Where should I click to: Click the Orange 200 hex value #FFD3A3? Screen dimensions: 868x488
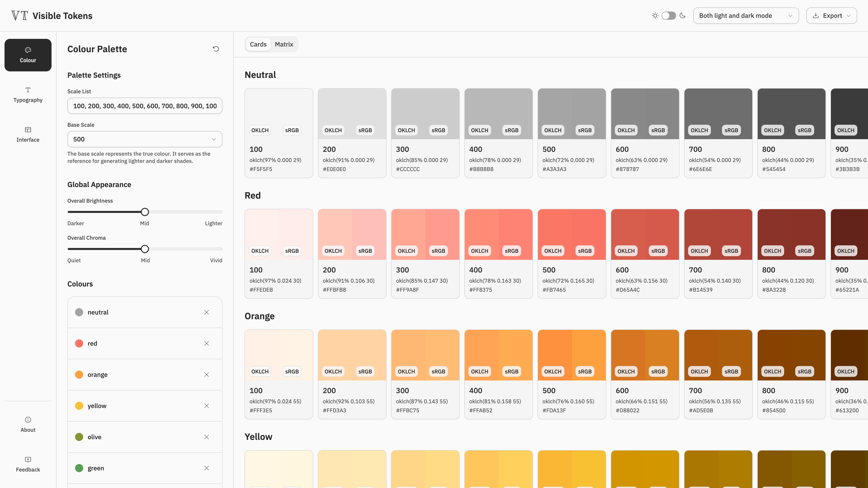coord(334,410)
